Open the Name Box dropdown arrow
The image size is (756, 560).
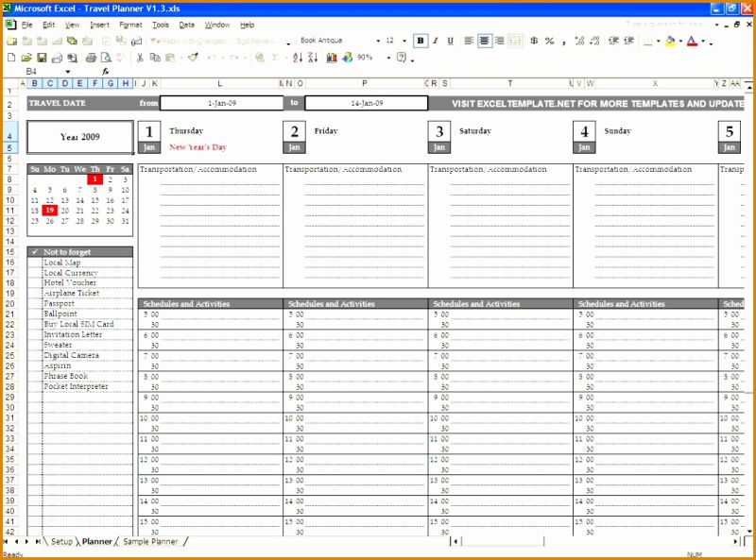click(68, 72)
